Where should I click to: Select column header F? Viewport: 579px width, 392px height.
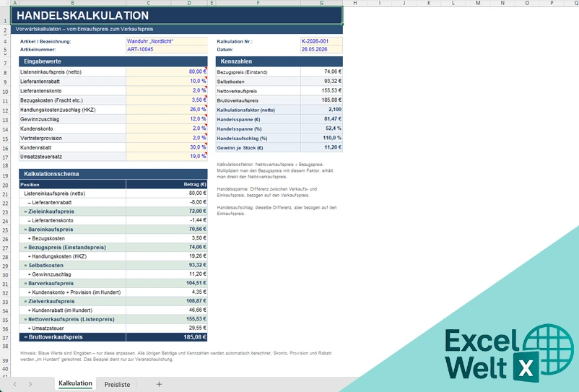click(258, 3)
